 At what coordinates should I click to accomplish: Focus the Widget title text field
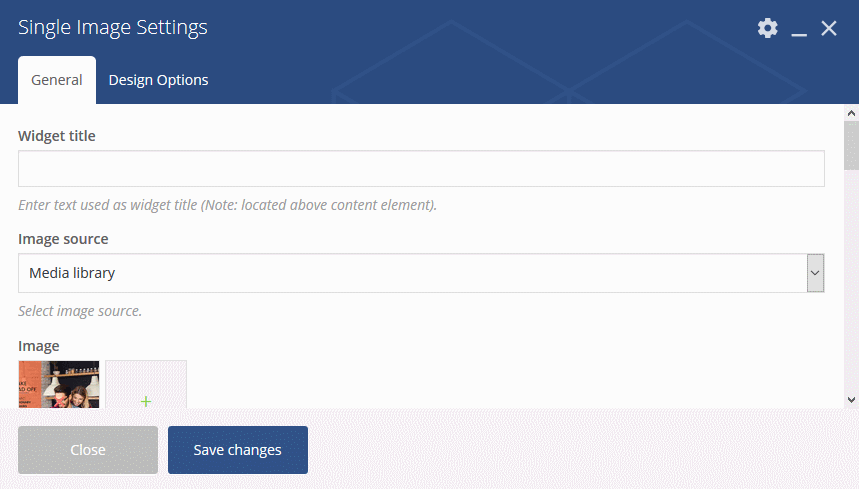[421, 169]
